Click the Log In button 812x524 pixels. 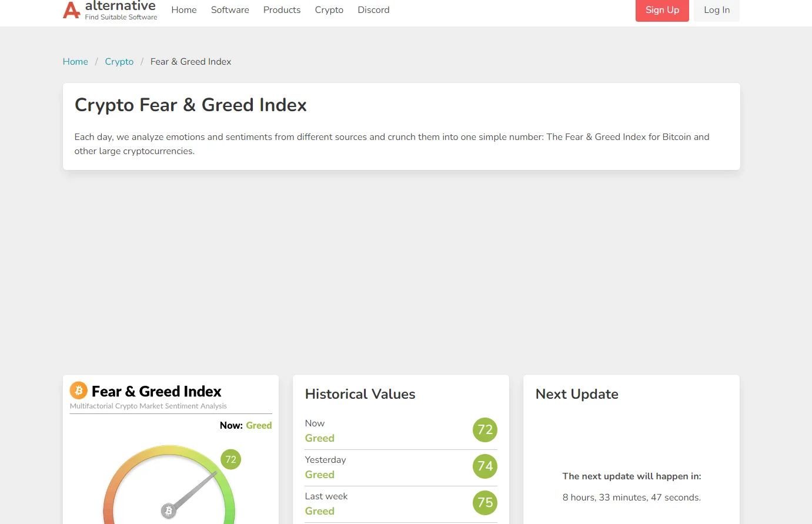pyautogui.click(x=717, y=10)
